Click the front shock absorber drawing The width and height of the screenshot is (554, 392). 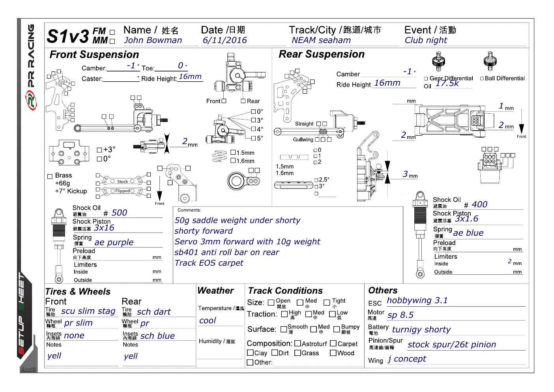(x=59, y=246)
